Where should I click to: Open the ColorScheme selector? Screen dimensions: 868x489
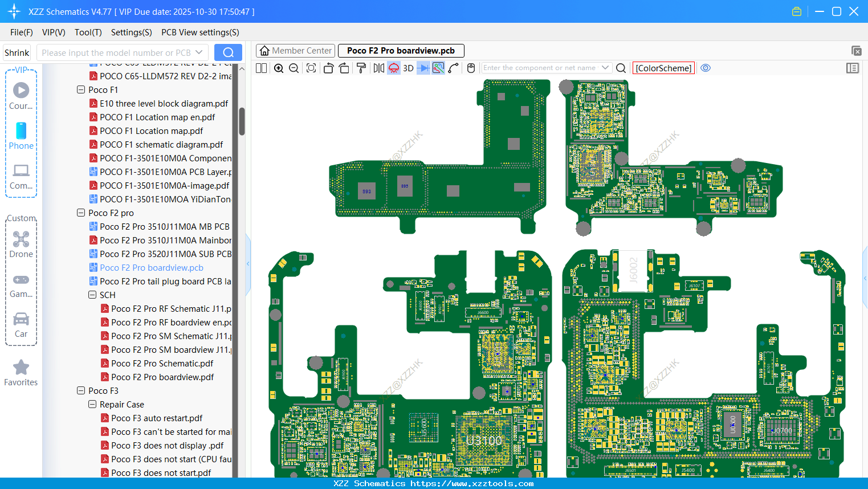(663, 68)
